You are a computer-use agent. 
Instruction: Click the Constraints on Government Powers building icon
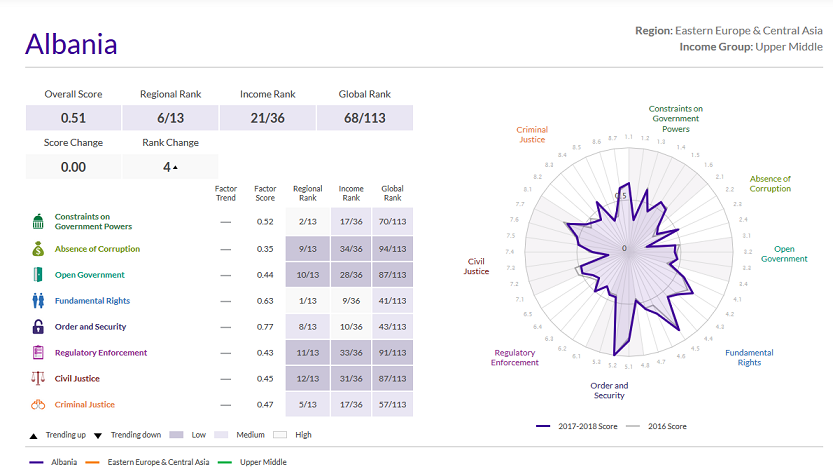(x=38, y=221)
